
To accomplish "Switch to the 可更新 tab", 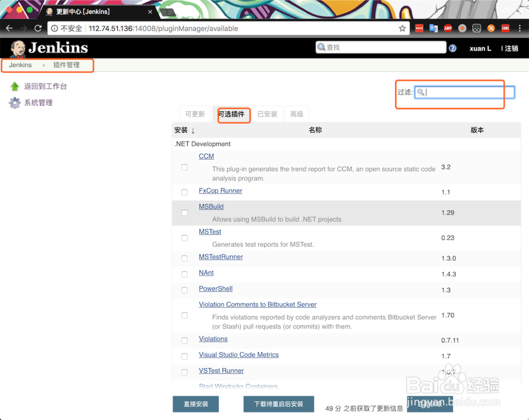I will (195, 114).
